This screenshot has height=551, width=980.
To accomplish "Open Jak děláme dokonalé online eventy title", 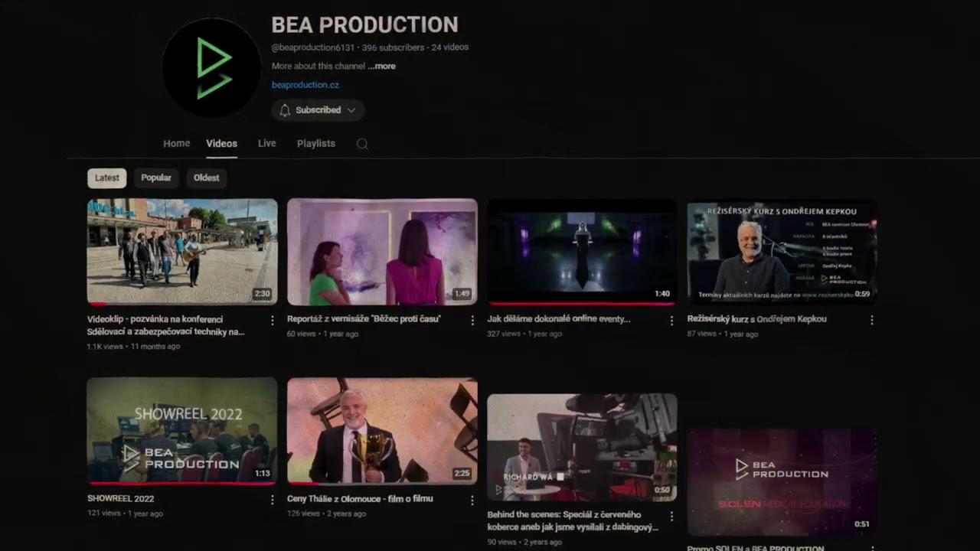I will pyautogui.click(x=559, y=319).
